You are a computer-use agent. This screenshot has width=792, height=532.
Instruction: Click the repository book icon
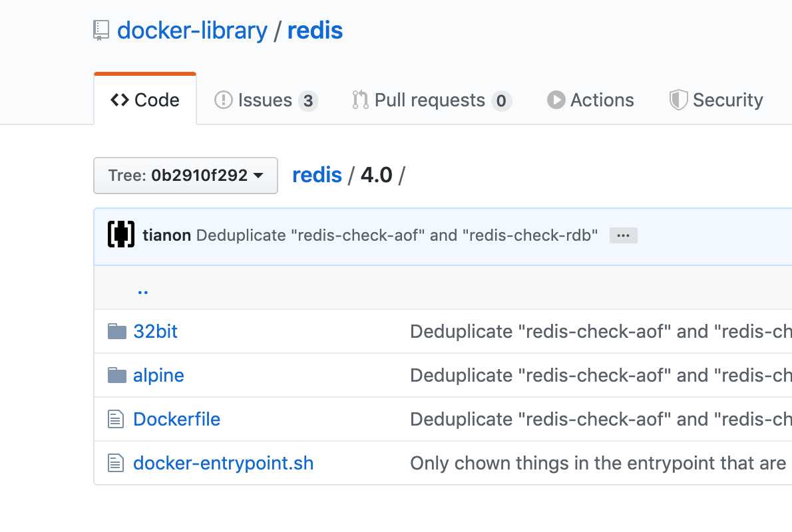point(101,31)
